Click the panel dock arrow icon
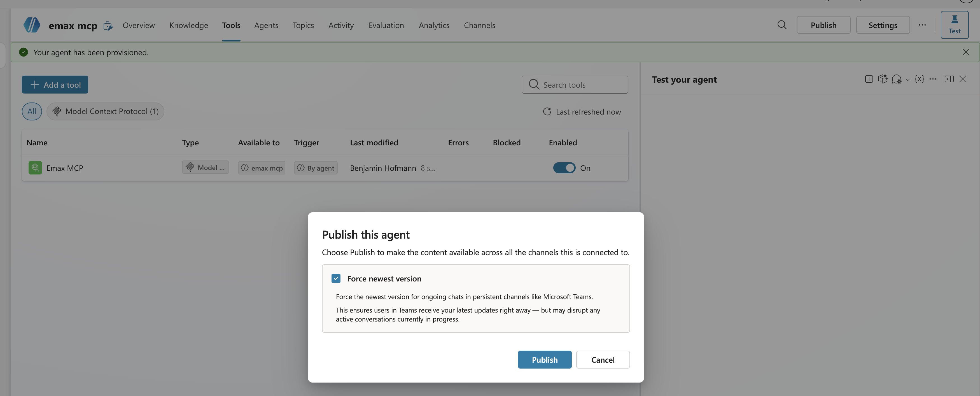Screen dimensions: 980x396 click(949, 79)
